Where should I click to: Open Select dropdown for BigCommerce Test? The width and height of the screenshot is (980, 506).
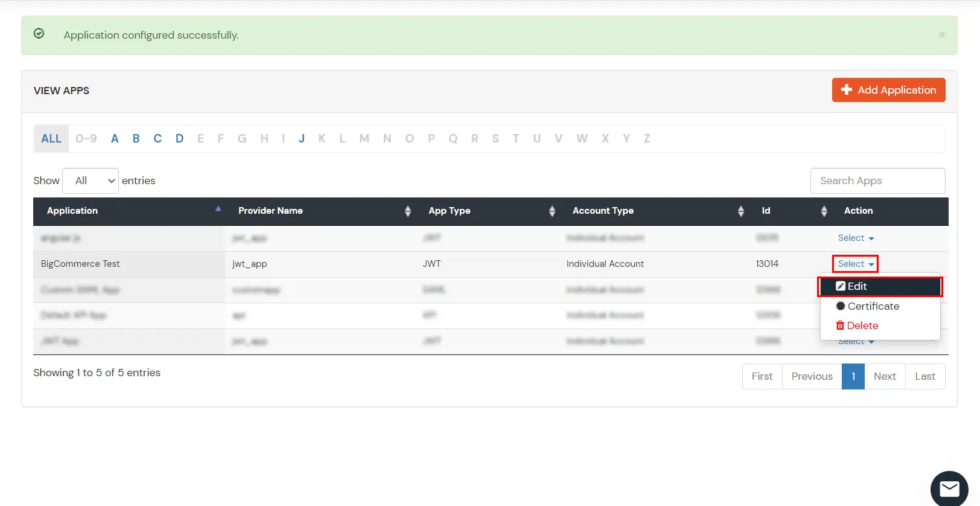pyautogui.click(x=856, y=264)
